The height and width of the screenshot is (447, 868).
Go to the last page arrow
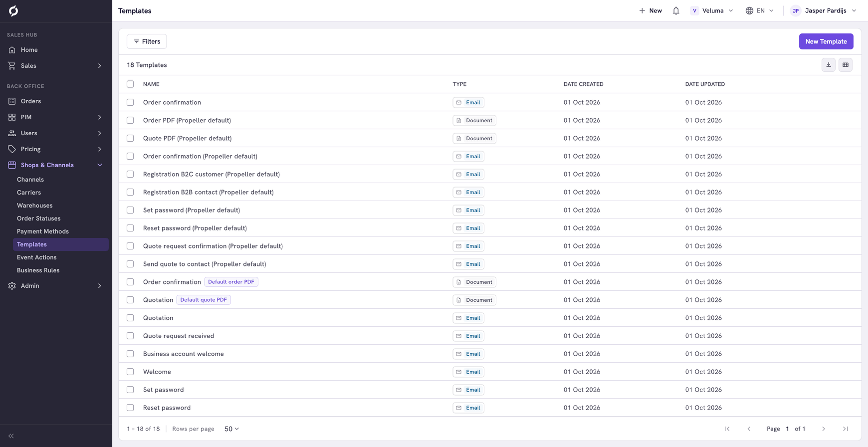(846, 429)
